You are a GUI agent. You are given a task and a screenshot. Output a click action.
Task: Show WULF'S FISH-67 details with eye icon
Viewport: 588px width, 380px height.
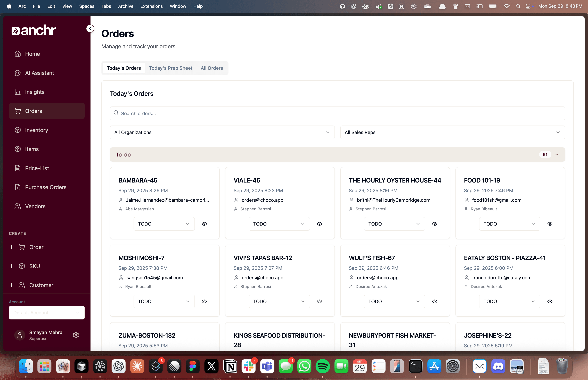(435, 301)
